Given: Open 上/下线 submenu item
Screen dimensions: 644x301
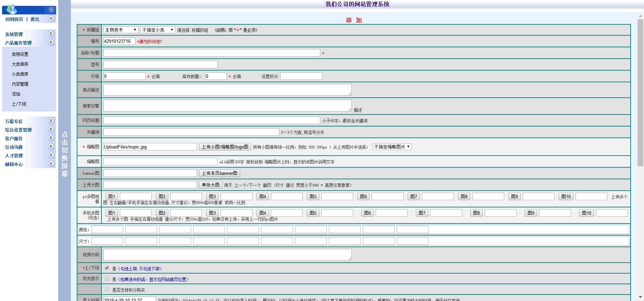Looking at the screenshot, I should (19, 104).
